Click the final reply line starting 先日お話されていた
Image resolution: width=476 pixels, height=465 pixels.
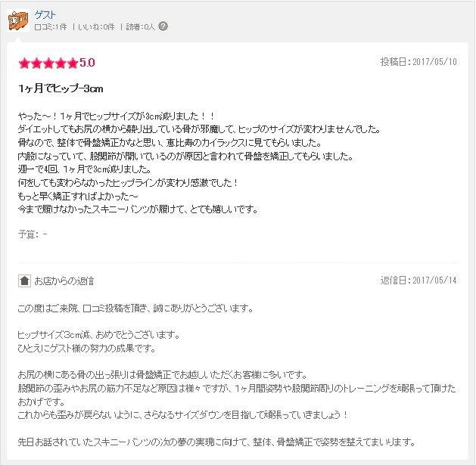[x=216, y=442]
